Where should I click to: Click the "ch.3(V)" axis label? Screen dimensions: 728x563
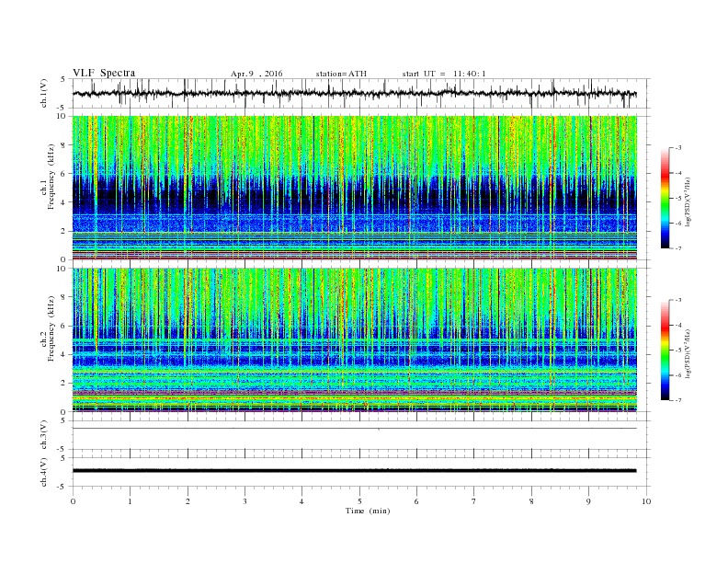(44, 435)
